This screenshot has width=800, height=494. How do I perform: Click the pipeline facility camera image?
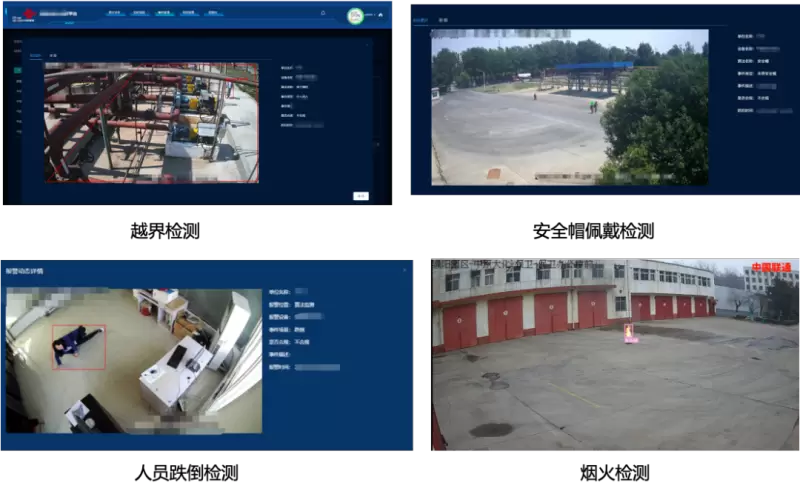(x=150, y=122)
